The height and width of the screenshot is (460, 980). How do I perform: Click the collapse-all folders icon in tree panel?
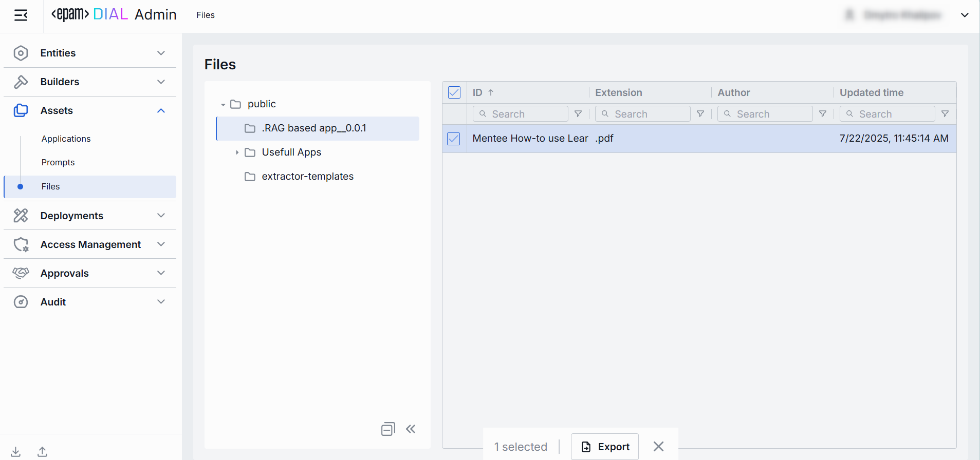coord(388,429)
